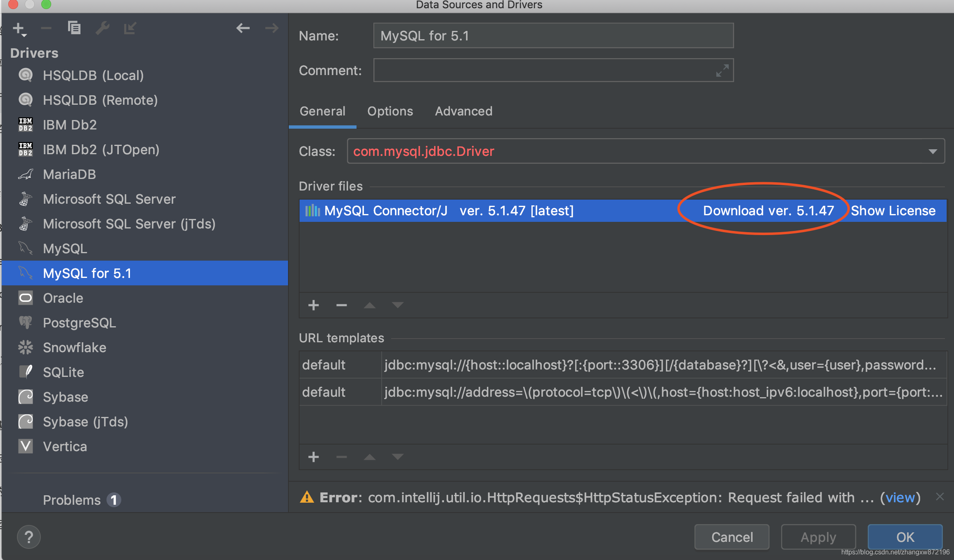Select the MySQL Connector/J driver file row
The width and height of the screenshot is (954, 560).
click(x=623, y=211)
